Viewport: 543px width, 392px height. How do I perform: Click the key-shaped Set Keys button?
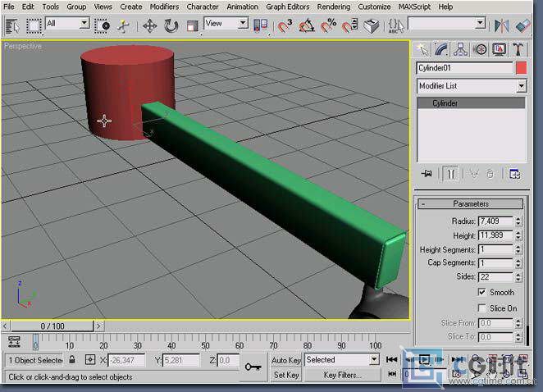point(253,367)
